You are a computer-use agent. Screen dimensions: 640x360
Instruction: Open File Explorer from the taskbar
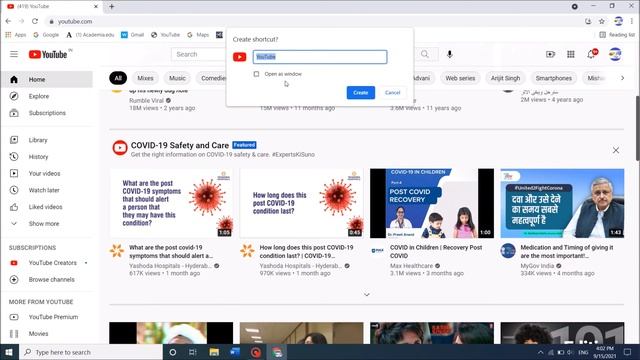(x=214, y=352)
